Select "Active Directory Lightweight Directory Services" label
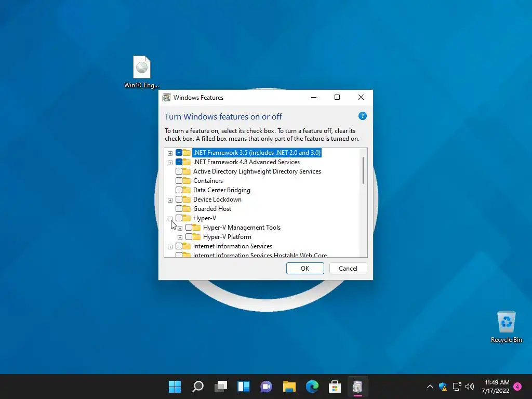Image resolution: width=532 pixels, height=399 pixels. pos(257,171)
